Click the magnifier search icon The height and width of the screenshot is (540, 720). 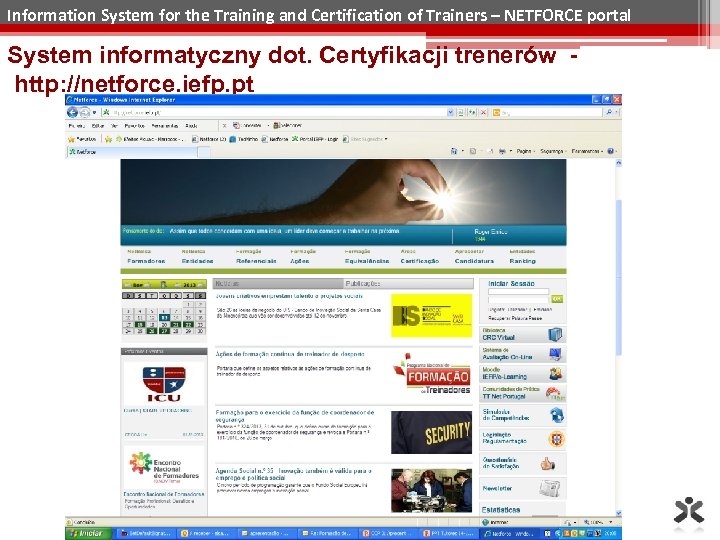point(609,112)
